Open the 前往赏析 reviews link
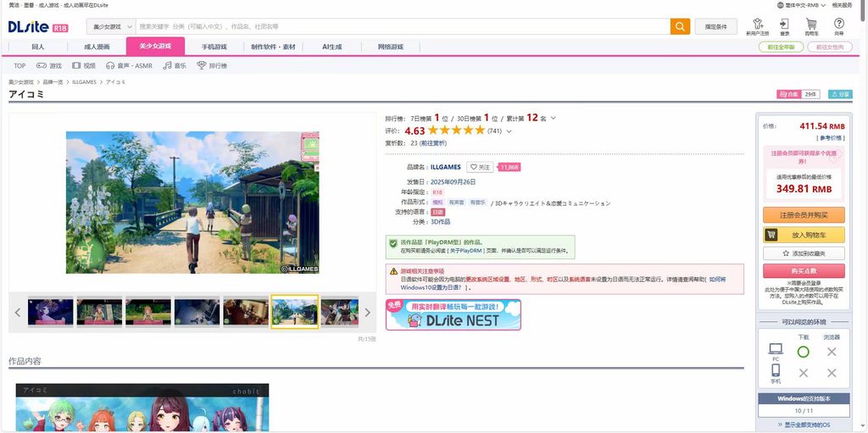 pos(433,143)
